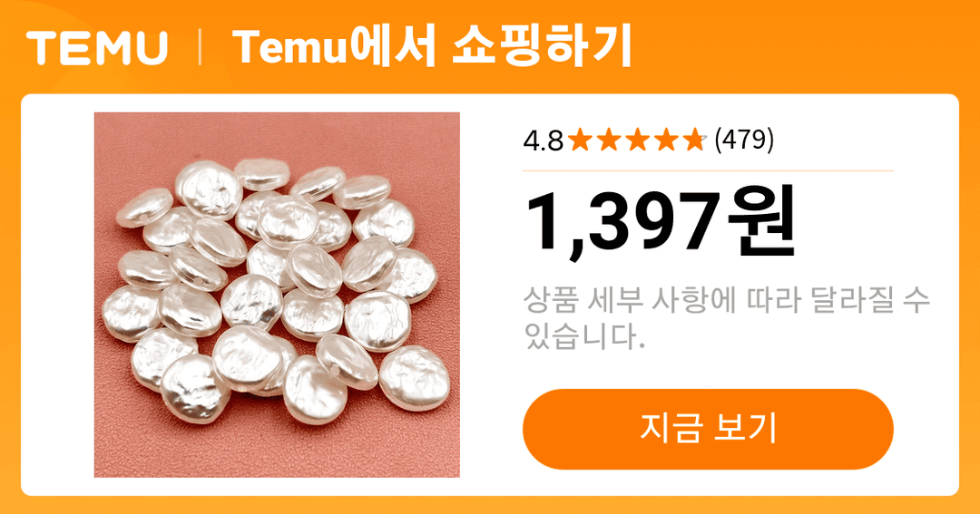Select the third rating star

coord(638,140)
